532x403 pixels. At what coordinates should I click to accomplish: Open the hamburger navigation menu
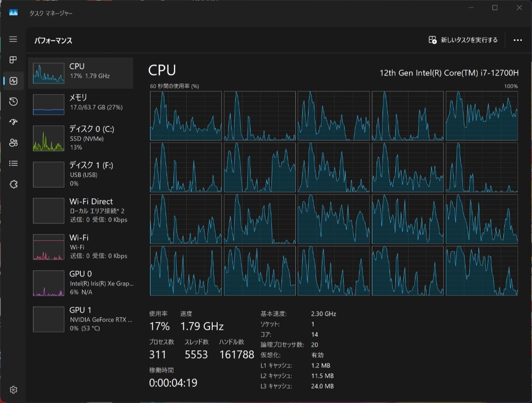(13, 39)
